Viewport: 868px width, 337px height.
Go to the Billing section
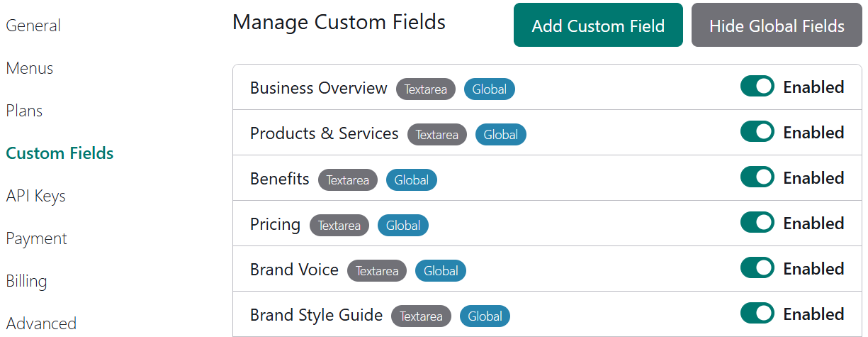26,281
